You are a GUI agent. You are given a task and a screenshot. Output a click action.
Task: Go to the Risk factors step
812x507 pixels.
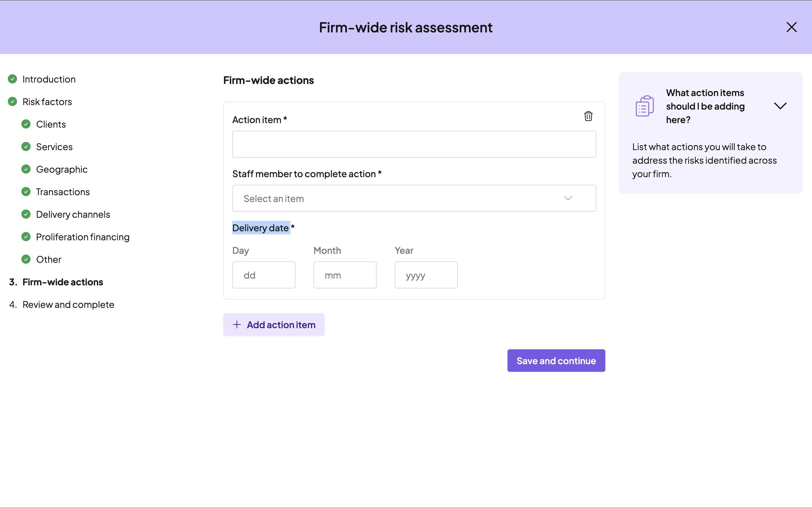(x=47, y=102)
